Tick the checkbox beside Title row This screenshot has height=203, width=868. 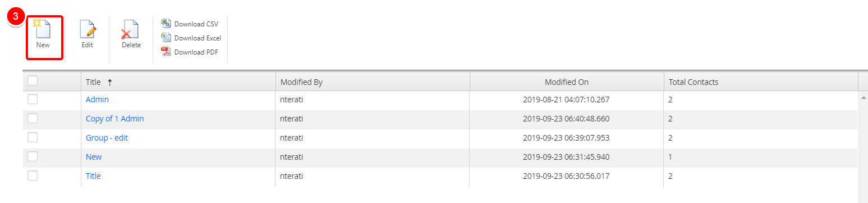coord(33,175)
